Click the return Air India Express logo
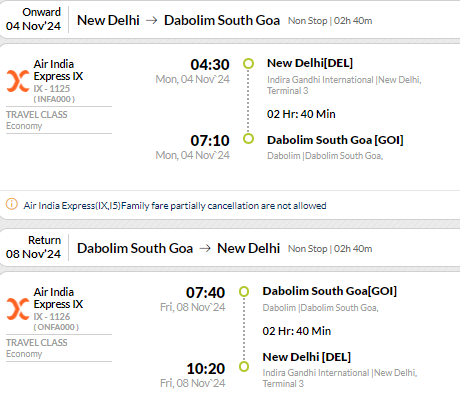 pos(18,309)
